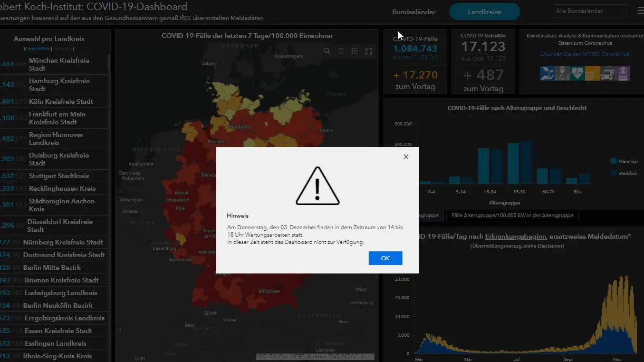Click the map search magnifier icon
This screenshot has width=644, height=362.
(327, 51)
